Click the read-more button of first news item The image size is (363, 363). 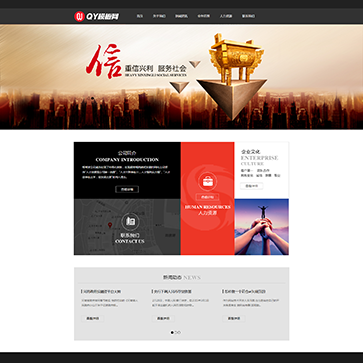[93, 318]
